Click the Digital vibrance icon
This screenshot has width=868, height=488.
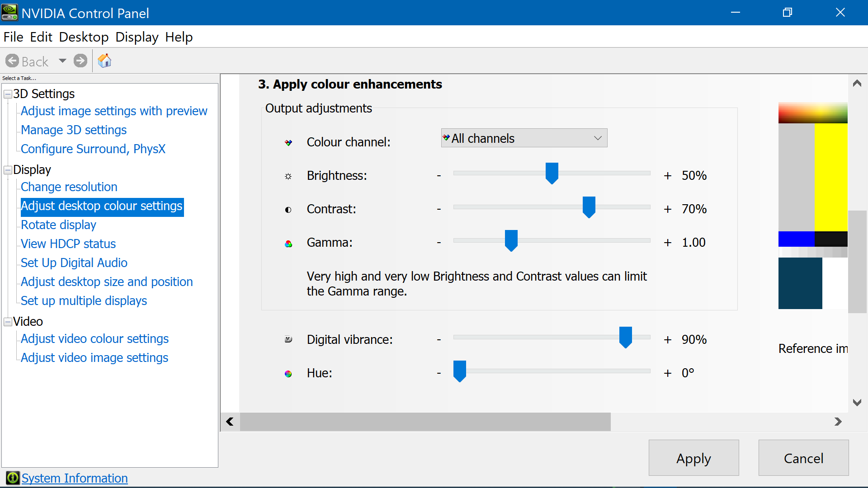[288, 339]
